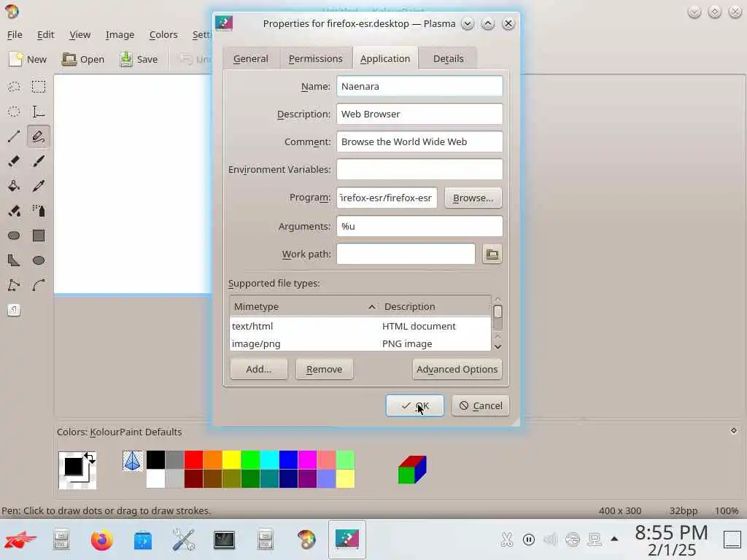
Task: Select the Connected Lines tool
Action: pos(14,285)
